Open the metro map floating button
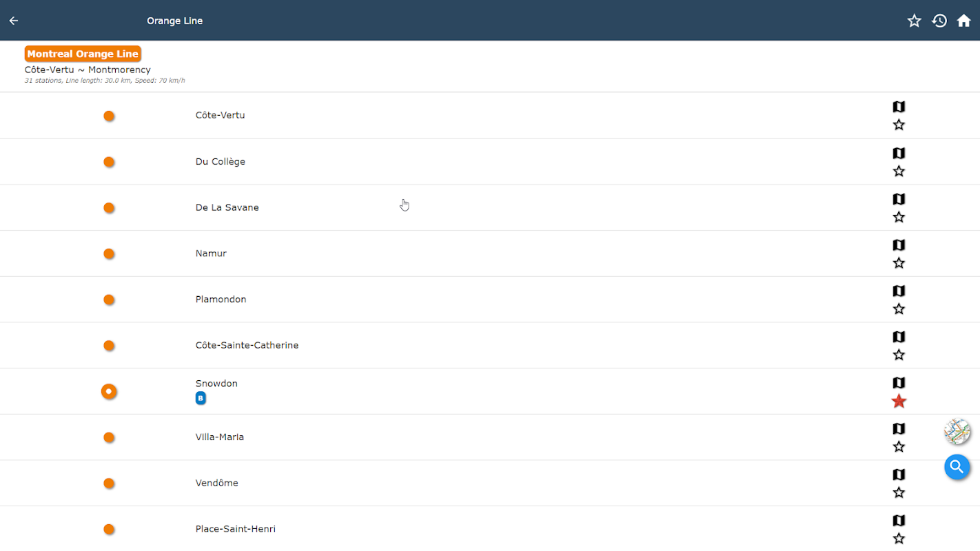This screenshot has height=551, width=980. click(957, 432)
